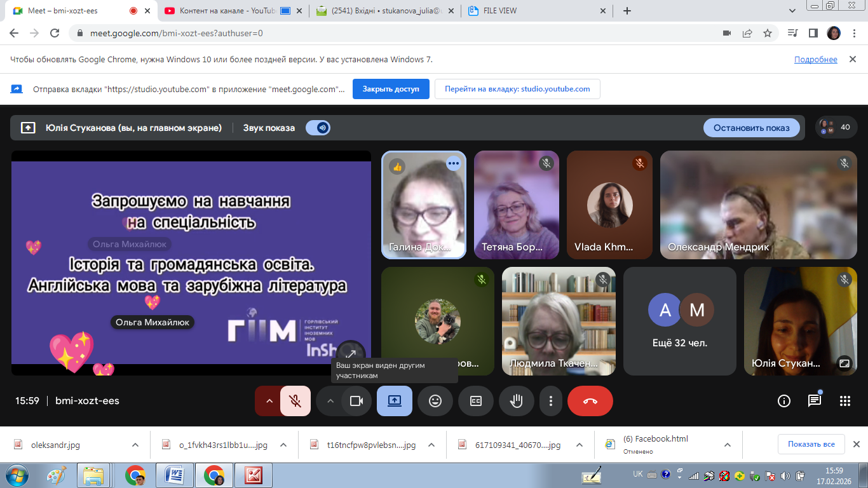Image resolution: width=868 pixels, height=488 pixels.
Task: Toggle the Звук показа switch
Action: [318, 128]
